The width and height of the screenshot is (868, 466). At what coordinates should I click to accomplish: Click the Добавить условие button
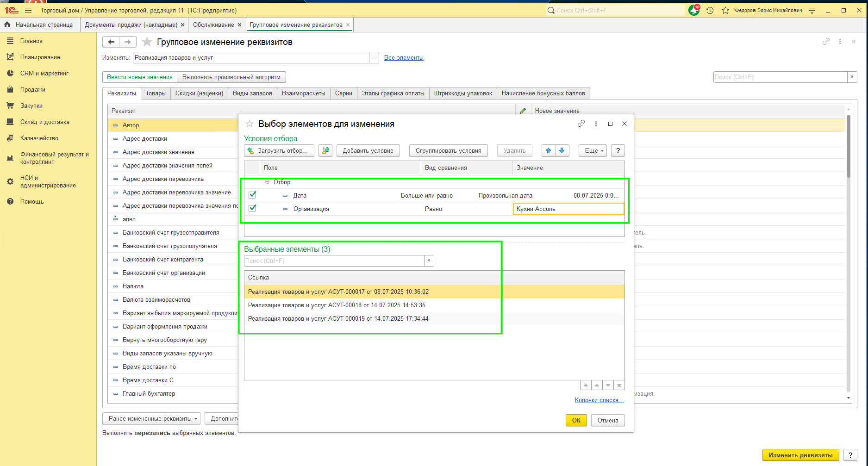368,150
